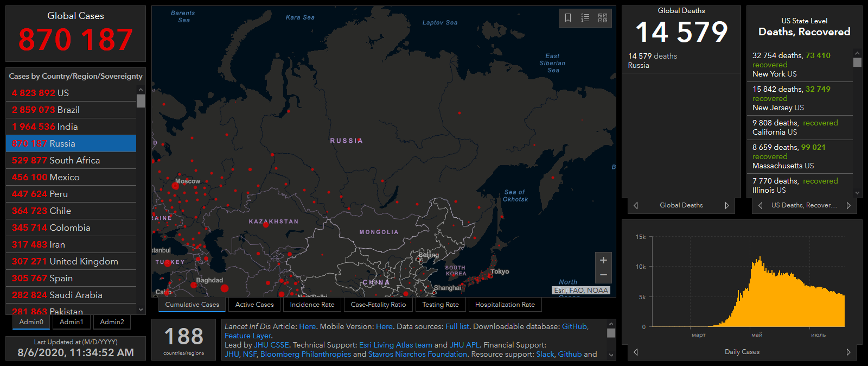Show next Daily Cases chart
This screenshot has height=366, width=868.
tap(848, 352)
